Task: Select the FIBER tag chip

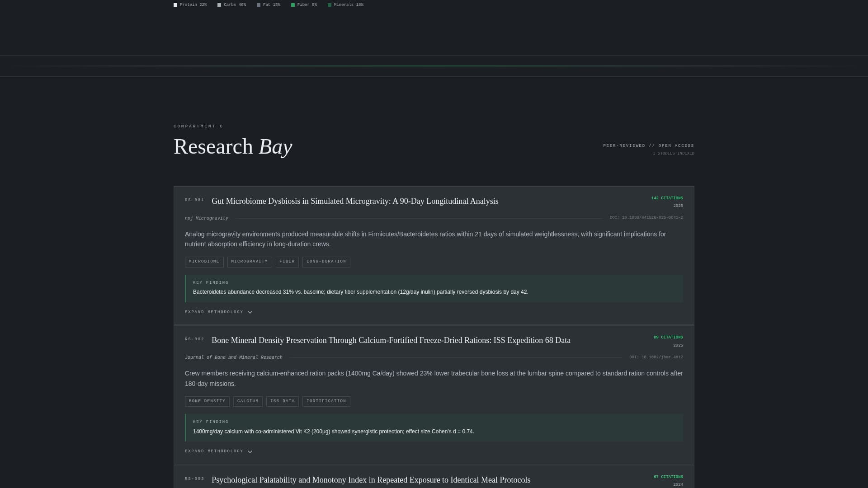Action: (x=287, y=262)
